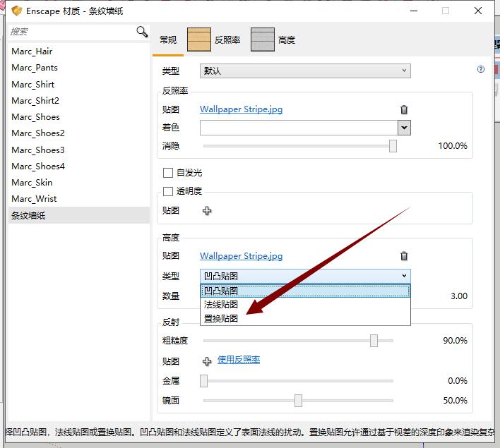The width and height of the screenshot is (500, 448).
Task: Open the albedo Wallpaper Stripe.jpg link
Action: (x=241, y=109)
